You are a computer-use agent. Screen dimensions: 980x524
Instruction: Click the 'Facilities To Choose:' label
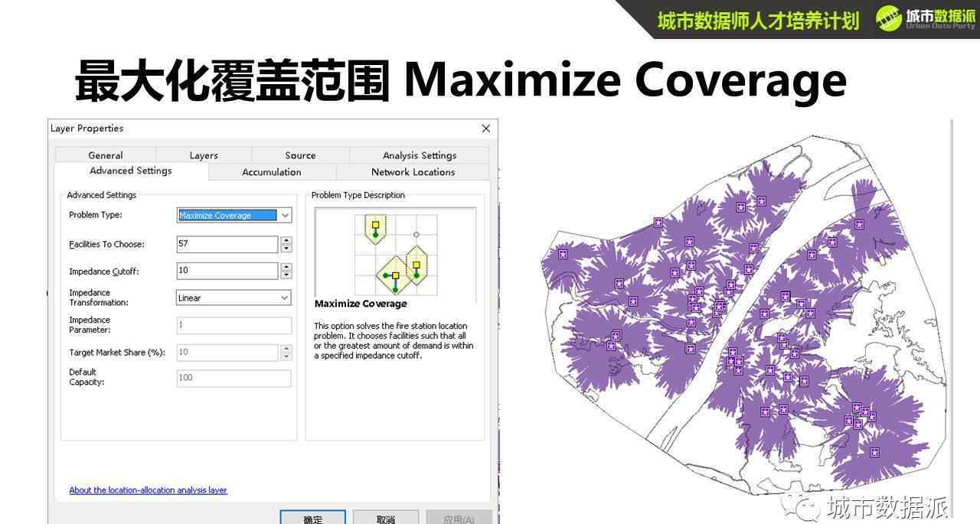click(107, 244)
